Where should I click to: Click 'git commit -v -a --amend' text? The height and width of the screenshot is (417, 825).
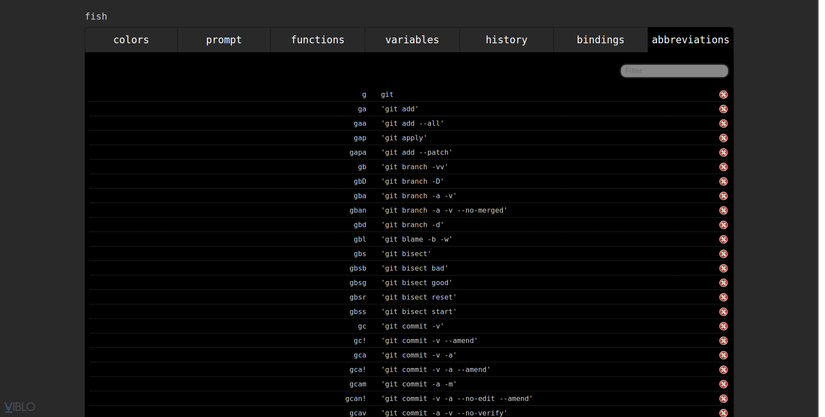(436, 370)
